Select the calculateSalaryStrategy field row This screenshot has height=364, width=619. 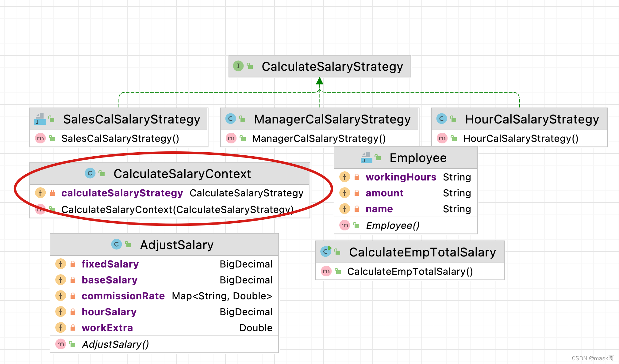[122, 193]
